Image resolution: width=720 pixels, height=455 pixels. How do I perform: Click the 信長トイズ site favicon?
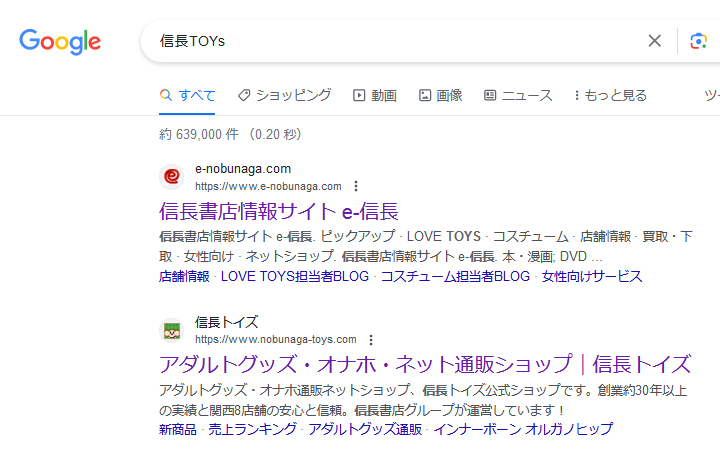(172, 331)
